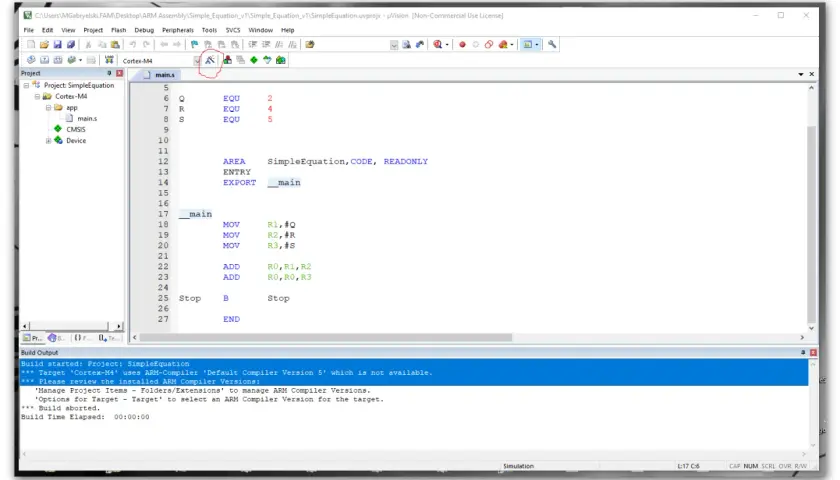Disable all breakpoints
The width and height of the screenshot is (840, 480).
(x=489, y=44)
